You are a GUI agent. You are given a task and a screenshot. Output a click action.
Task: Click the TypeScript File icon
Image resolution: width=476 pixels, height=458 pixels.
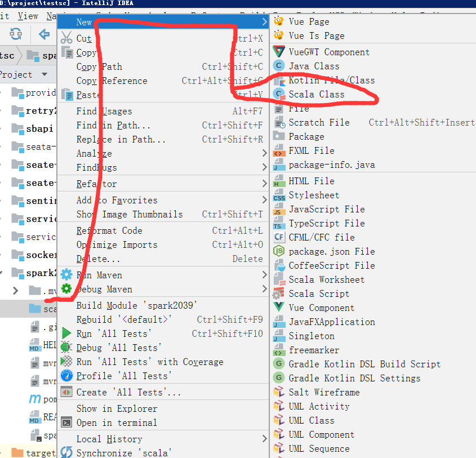tap(279, 223)
